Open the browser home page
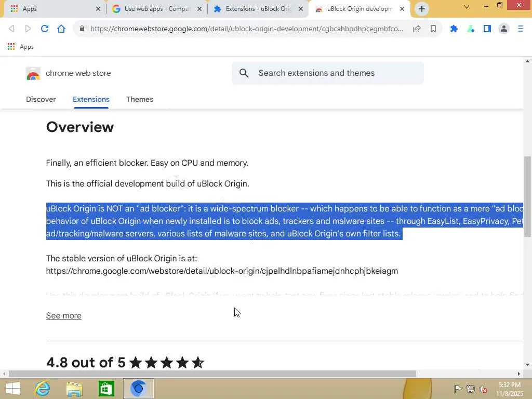The width and height of the screenshot is (532, 399). (x=61, y=29)
